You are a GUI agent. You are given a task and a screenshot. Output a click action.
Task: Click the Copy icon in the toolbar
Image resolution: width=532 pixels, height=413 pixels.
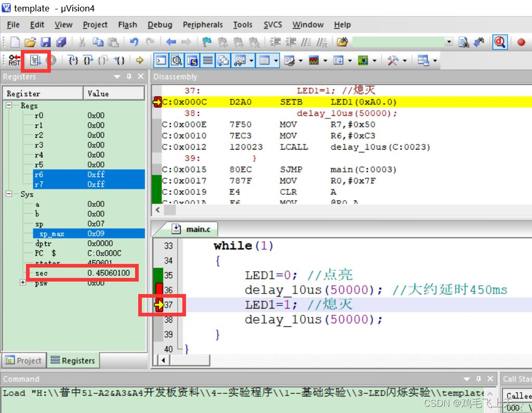(x=98, y=42)
